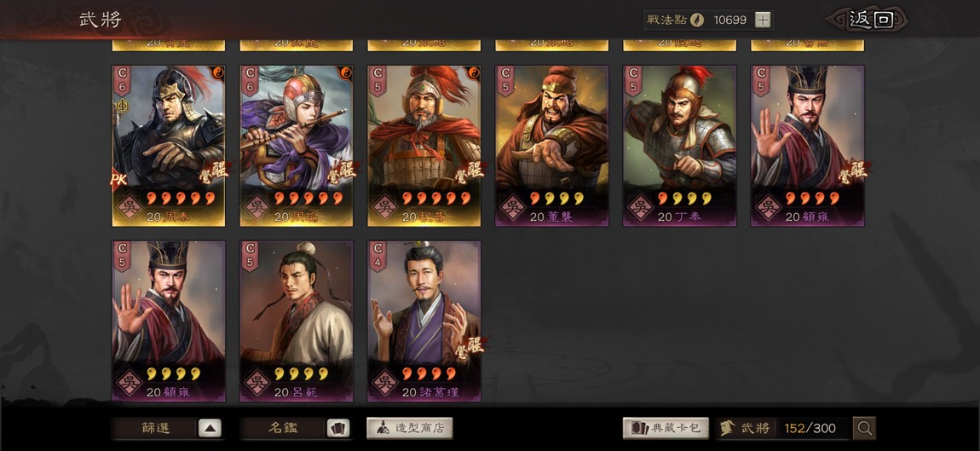Select the 丁奉 general card
Screen dimensions: 980x451
pos(679,146)
